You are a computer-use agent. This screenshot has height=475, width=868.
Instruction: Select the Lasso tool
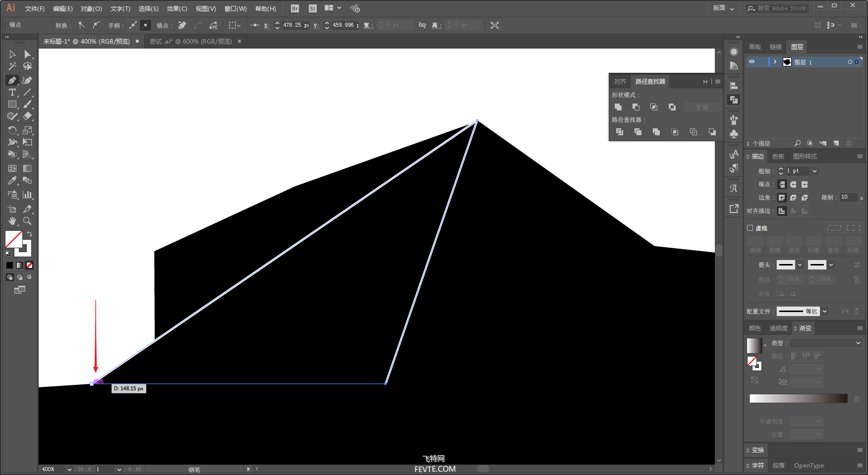27,66
